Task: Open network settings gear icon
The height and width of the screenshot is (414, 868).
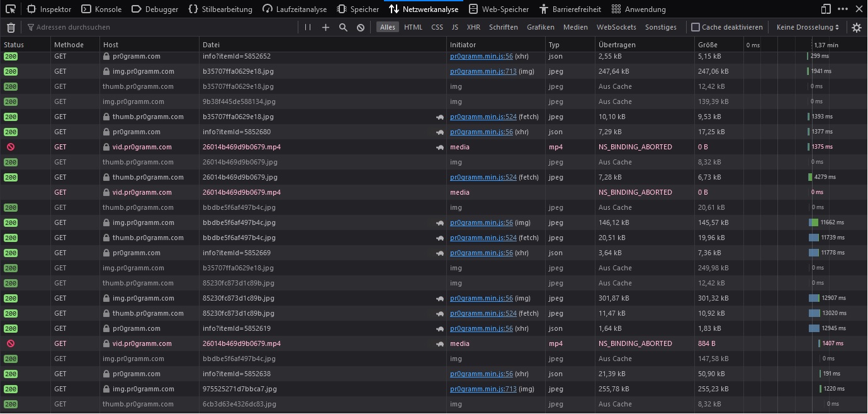Action: [x=857, y=27]
